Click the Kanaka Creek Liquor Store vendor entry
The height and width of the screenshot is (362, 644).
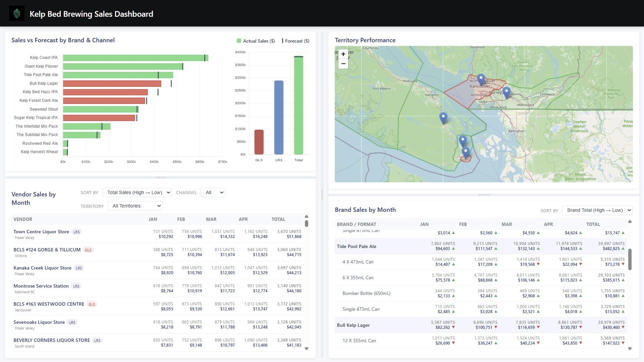42,268
